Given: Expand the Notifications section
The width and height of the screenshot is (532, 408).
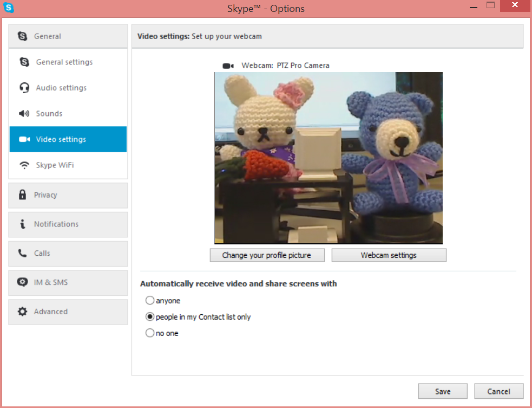Looking at the screenshot, I should pyautogui.click(x=68, y=224).
